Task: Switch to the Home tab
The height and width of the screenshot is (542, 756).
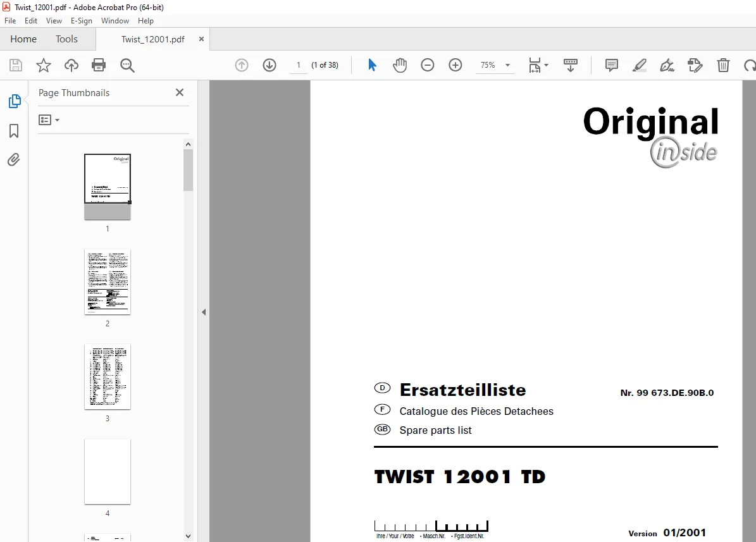Action: 23,39
